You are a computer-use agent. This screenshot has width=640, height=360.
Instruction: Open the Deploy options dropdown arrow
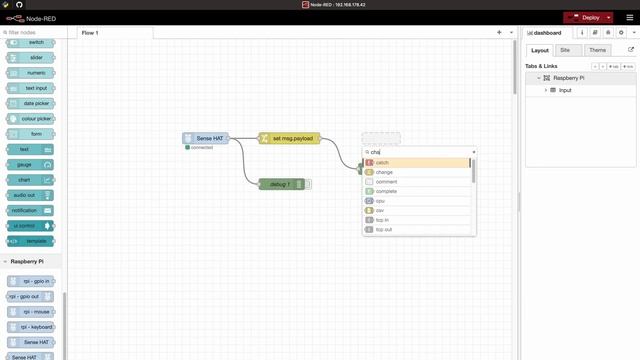609,18
